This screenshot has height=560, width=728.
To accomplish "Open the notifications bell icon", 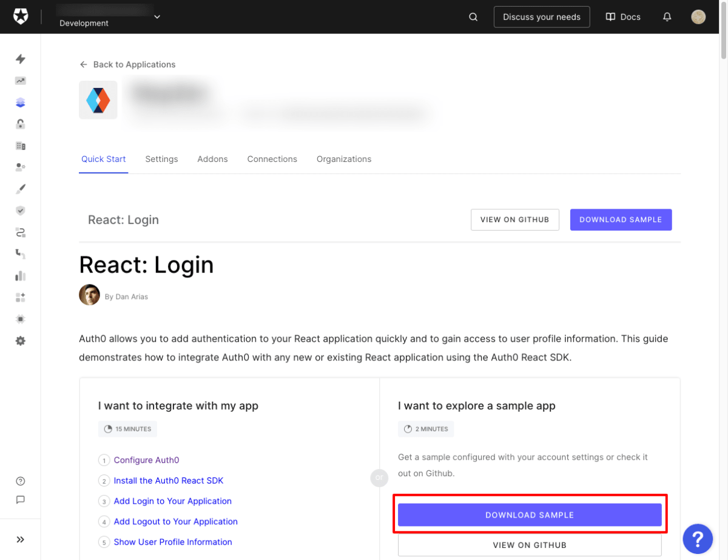I will point(667,17).
